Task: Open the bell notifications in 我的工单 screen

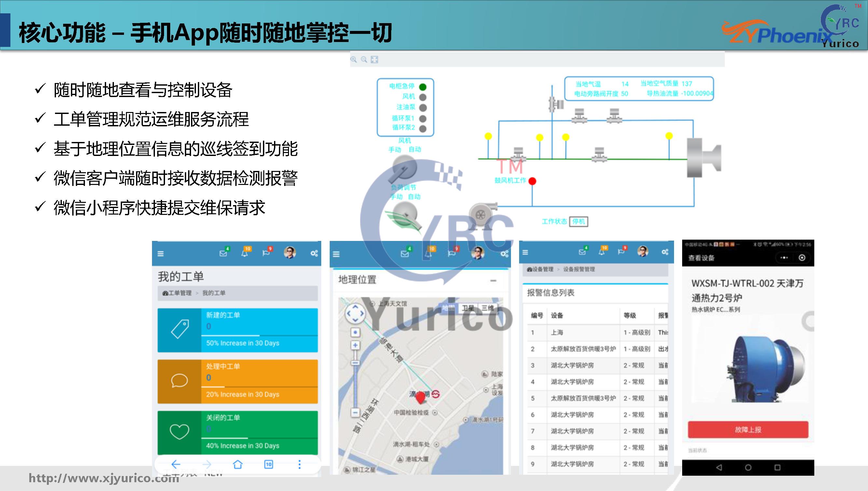Action: point(245,253)
